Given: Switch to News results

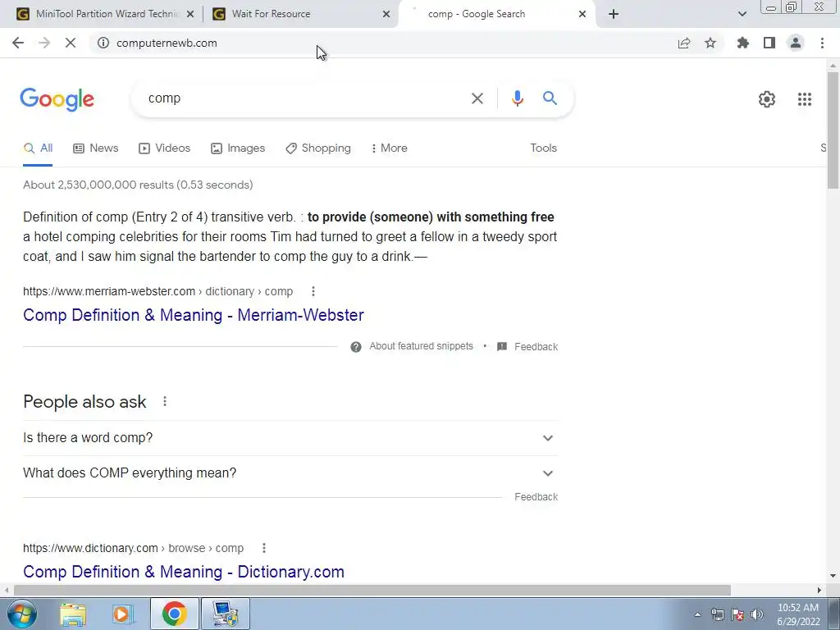Looking at the screenshot, I should 96,148.
